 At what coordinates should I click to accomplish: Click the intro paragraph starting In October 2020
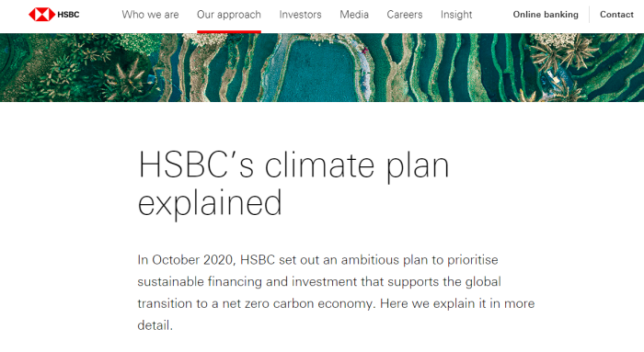pyautogui.click(x=336, y=292)
